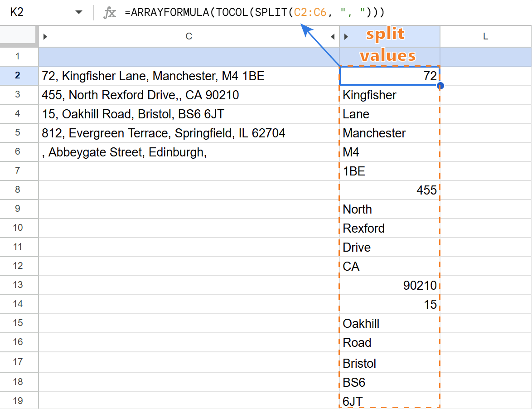Screen dimensions: 532x409
Task: Select row 16 header
Action: pos(18,342)
